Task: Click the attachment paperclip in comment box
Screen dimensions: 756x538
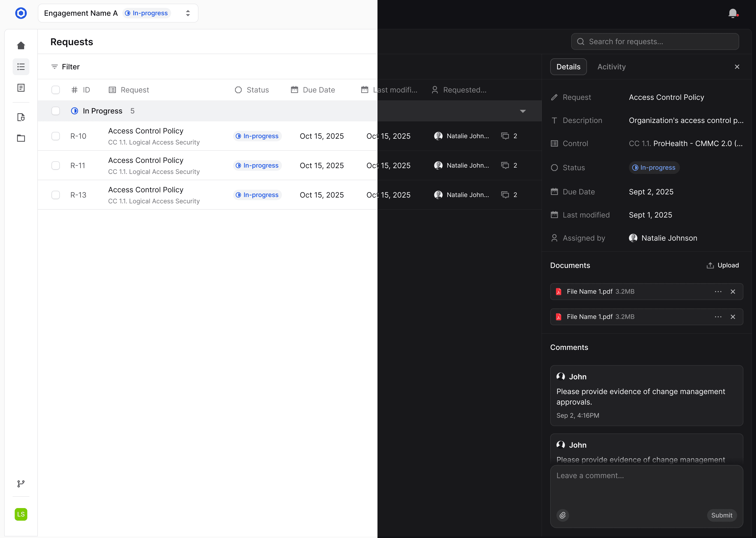Action: [x=563, y=515]
